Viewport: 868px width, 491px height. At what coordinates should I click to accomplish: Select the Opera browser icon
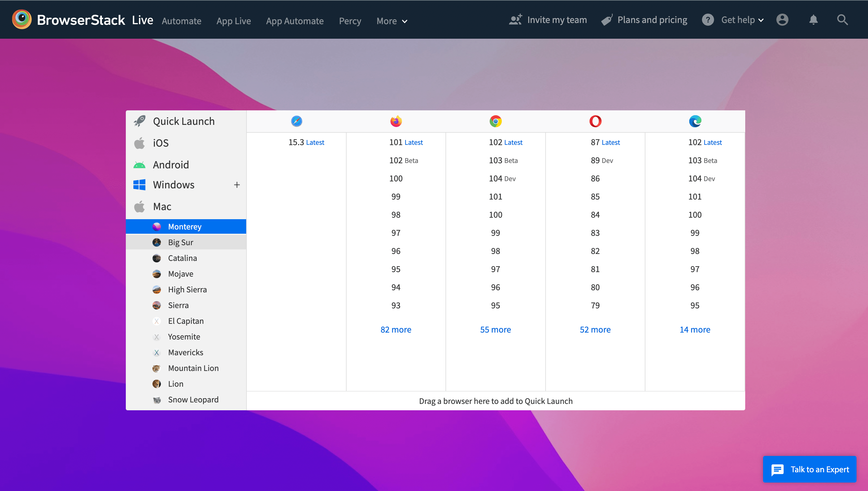coord(595,121)
